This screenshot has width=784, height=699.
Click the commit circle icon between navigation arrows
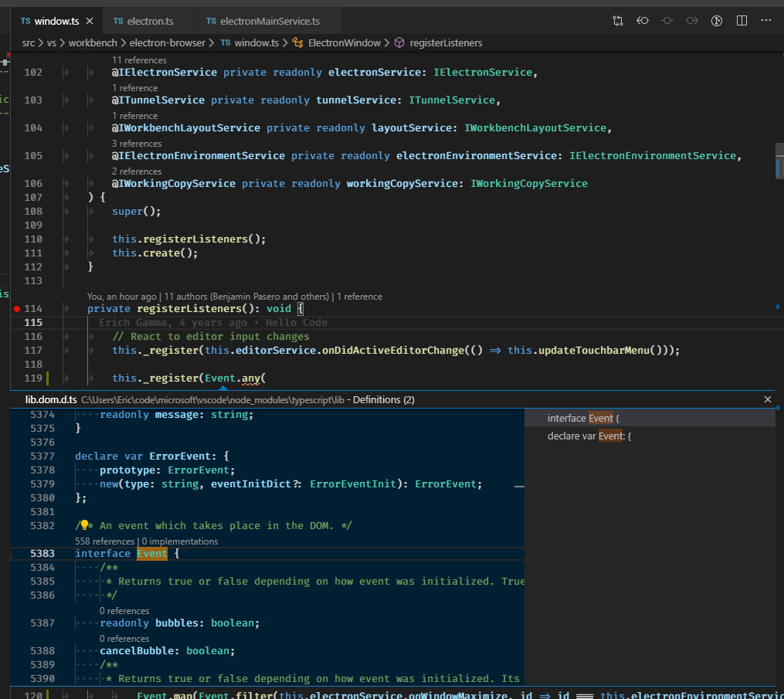[667, 21]
